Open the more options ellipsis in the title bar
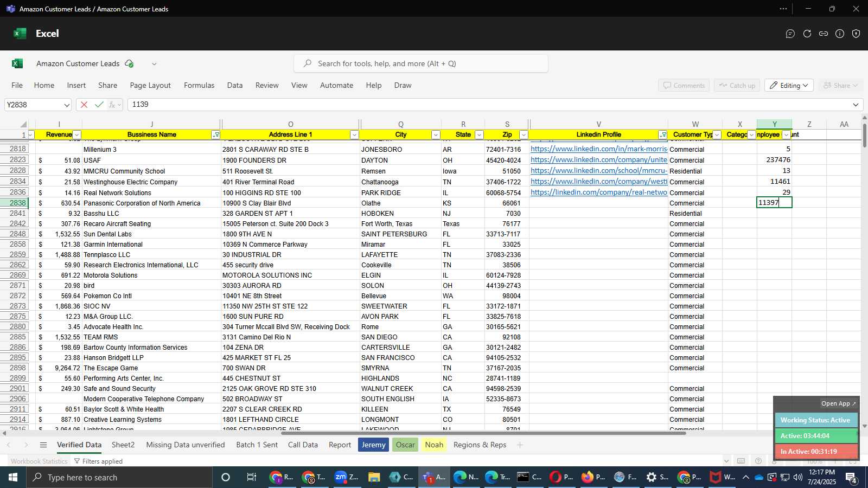The image size is (868, 488). tap(783, 9)
